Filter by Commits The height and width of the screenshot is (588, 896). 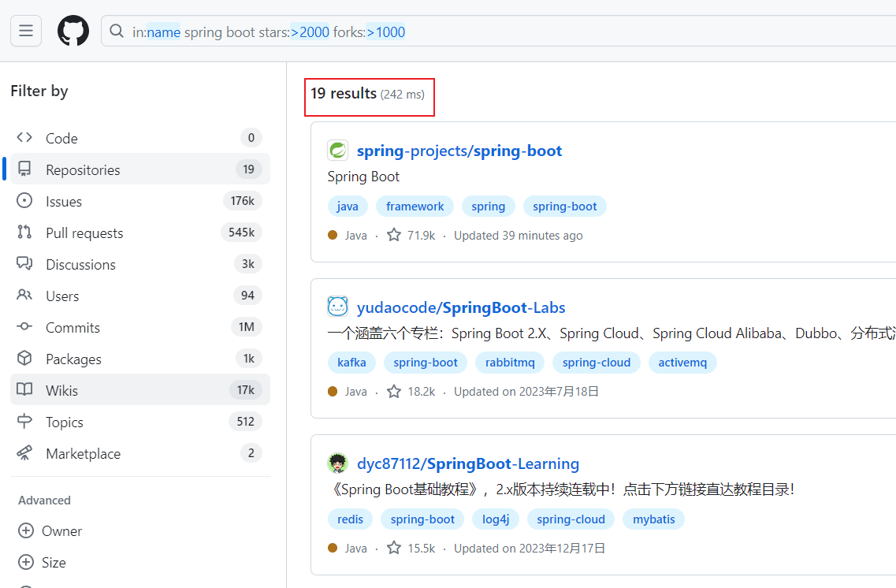140,327
